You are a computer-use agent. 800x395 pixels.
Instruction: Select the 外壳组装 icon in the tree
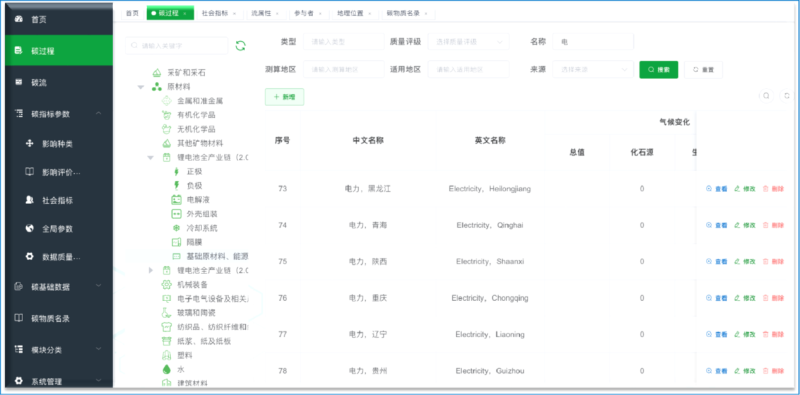tap(177, 214)
